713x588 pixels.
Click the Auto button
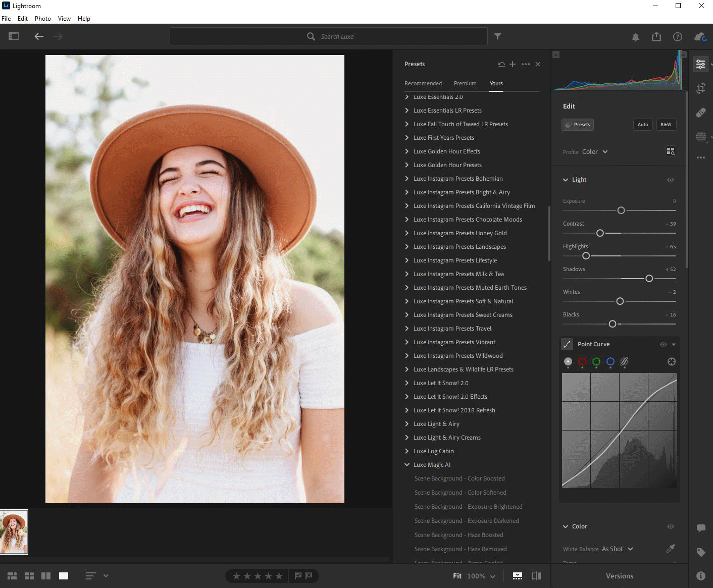[x=643, y=125]
